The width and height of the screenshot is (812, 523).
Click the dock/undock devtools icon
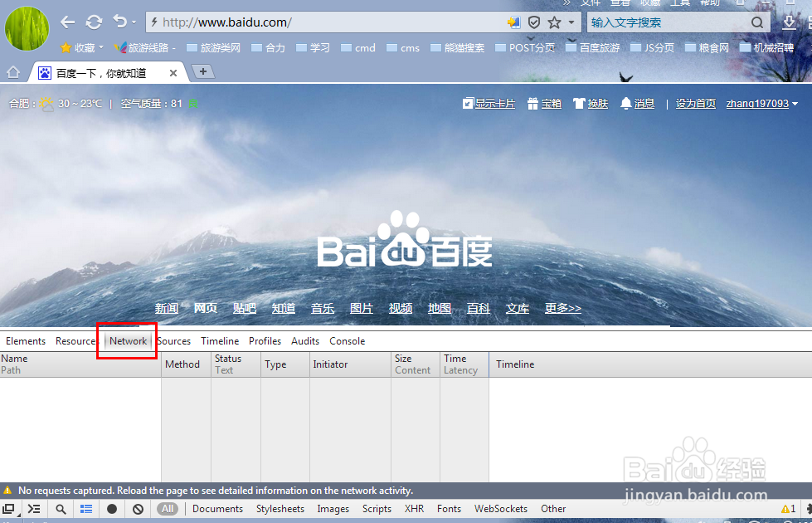pos(9,509)
